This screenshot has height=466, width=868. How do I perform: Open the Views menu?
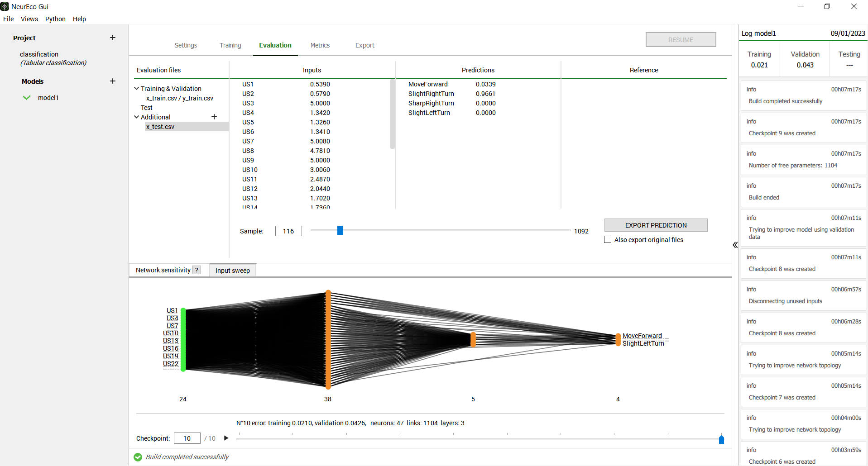click(29, 19)
